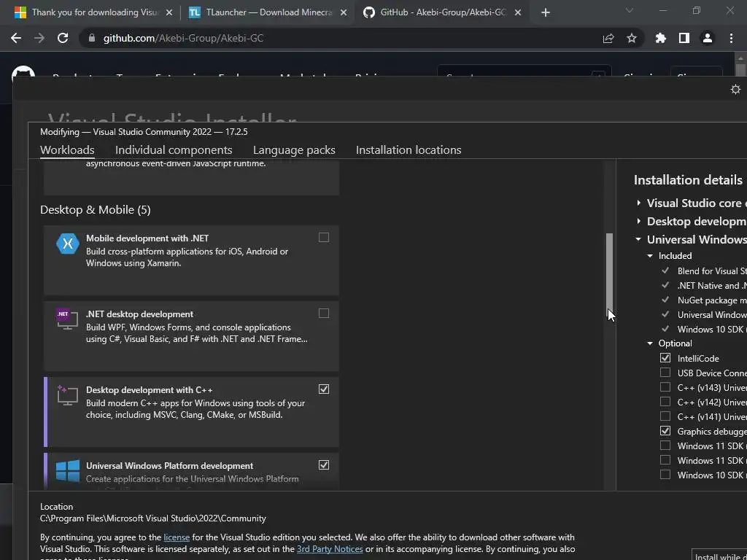Click the GitHub address bar URL
The height and width of the screenshot is (560, 747).
point(182,38)
